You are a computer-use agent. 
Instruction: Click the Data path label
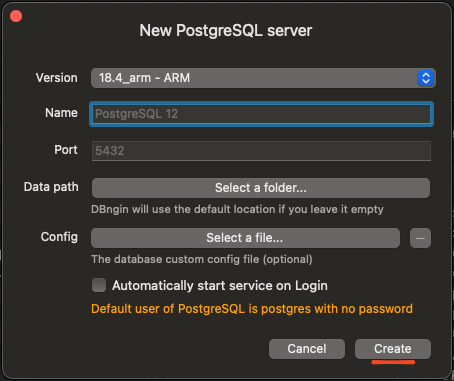(51, 187)
